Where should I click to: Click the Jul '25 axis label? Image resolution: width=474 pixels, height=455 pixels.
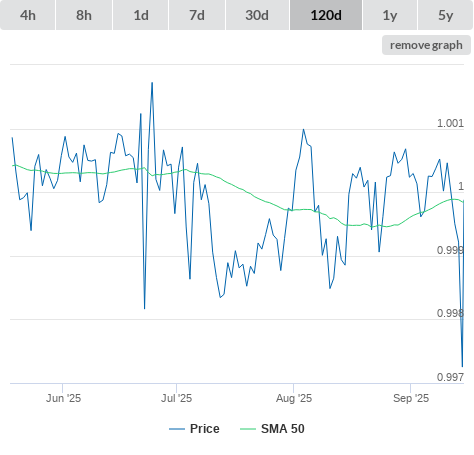click(x=177, y=398)
